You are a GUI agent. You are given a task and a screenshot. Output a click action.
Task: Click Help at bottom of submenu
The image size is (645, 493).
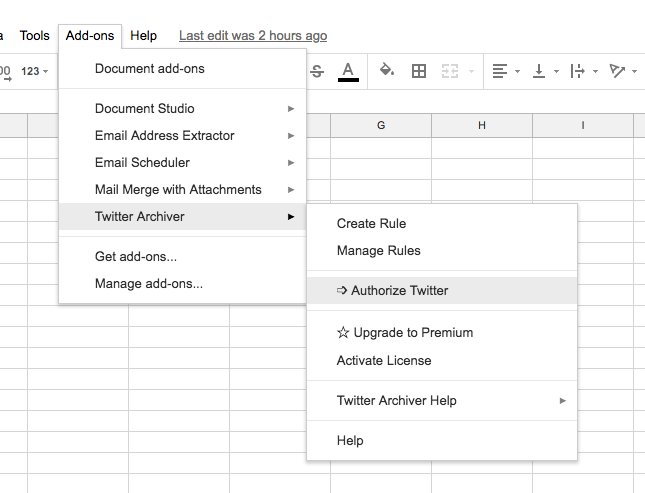pos(442,441)
